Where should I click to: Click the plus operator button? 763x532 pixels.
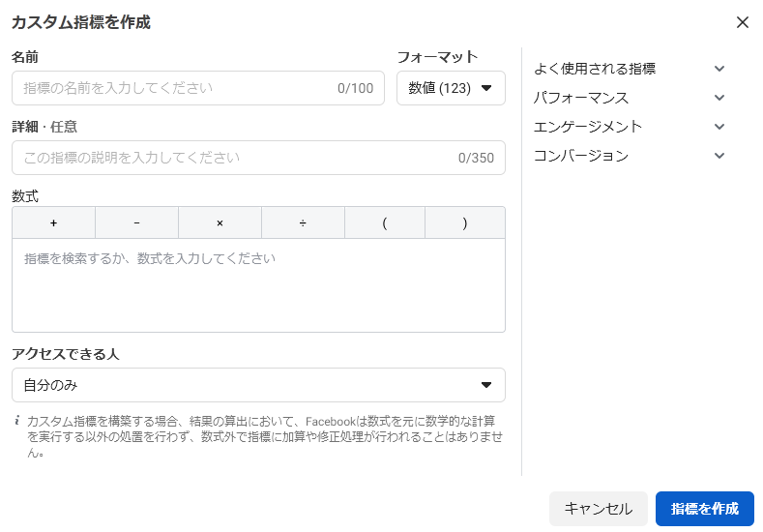(x=53, y=222)
